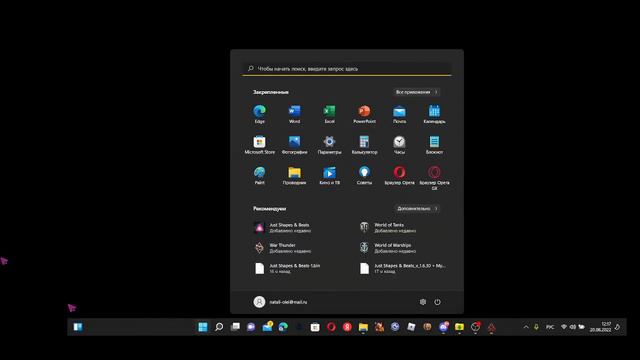Open Yandex icon on taskbar
The height and width of the screenshot is (360, 640).
[347, 327]
